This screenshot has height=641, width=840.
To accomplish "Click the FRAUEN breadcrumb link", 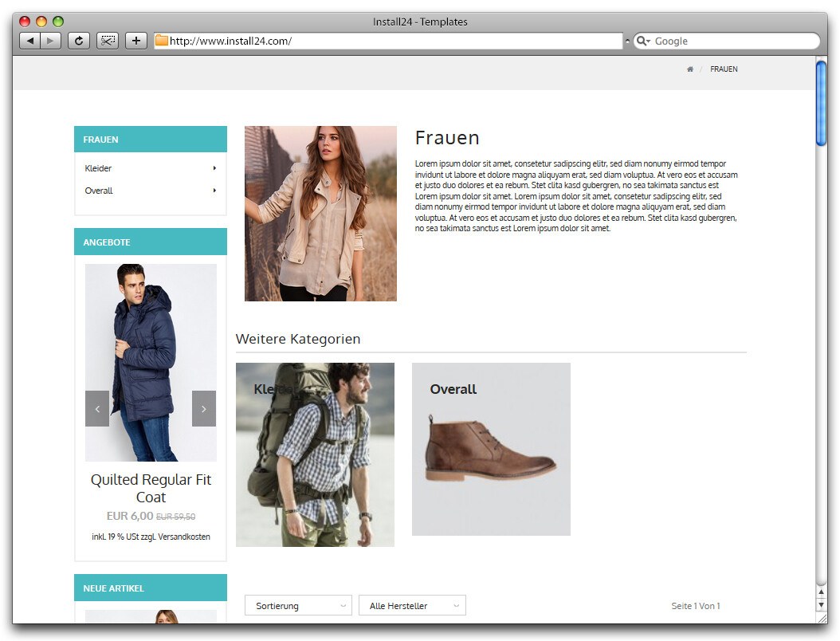I will [724, 69].
